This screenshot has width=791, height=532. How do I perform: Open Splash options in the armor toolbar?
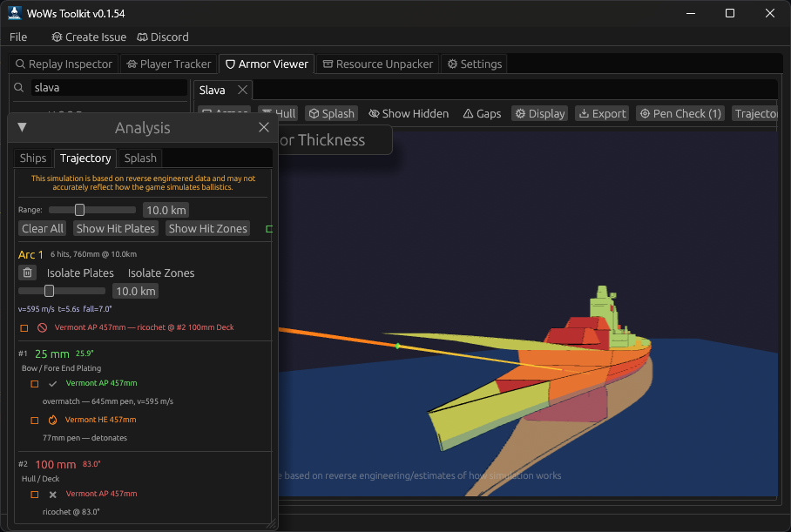tap(331, 112)
